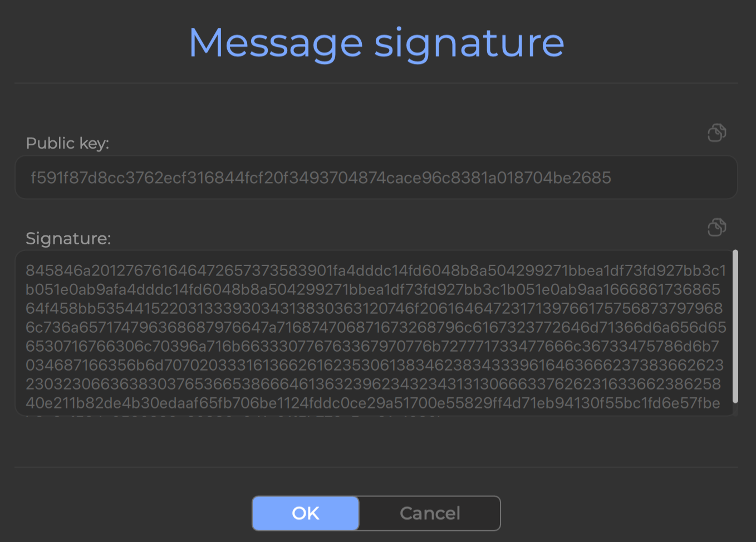Viewport: 756px width, 542px height.
Task: Grab the Signature box vertical scrollbar thumb
Action: pyautogui.click(x=735, y=326)
